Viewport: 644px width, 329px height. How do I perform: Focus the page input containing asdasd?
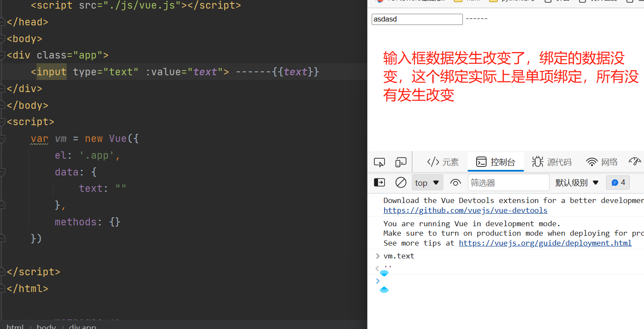(x=417, y=19)
